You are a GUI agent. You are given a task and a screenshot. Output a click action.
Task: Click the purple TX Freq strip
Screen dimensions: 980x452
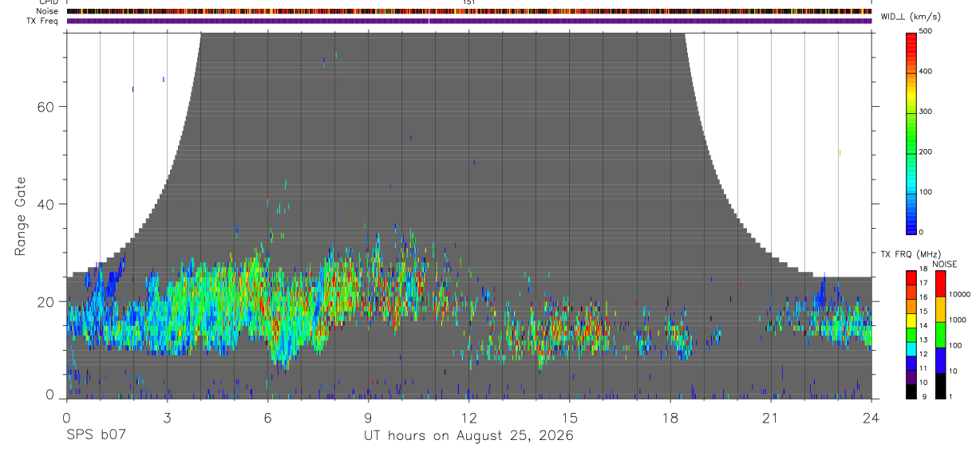coord(469,21)
